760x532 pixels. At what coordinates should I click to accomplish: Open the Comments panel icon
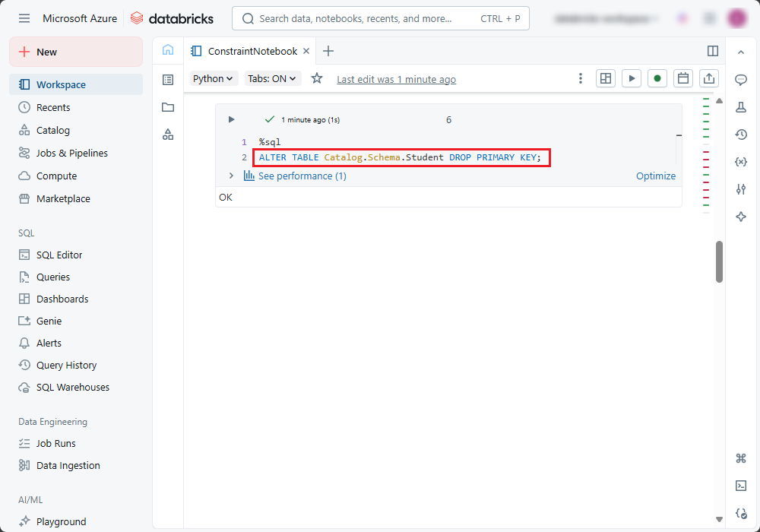tap(741, 80)
